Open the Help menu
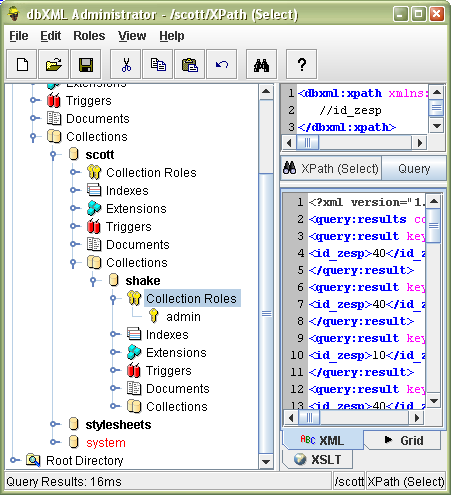The height and width of the screenshot is (495, 451). click(172, 36)
